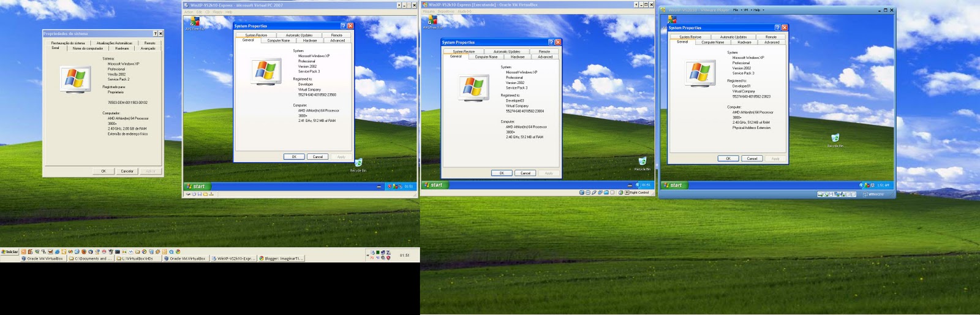
Task: Open Edit menu in Virtual PC 2007
Action: tap(199, 12)
